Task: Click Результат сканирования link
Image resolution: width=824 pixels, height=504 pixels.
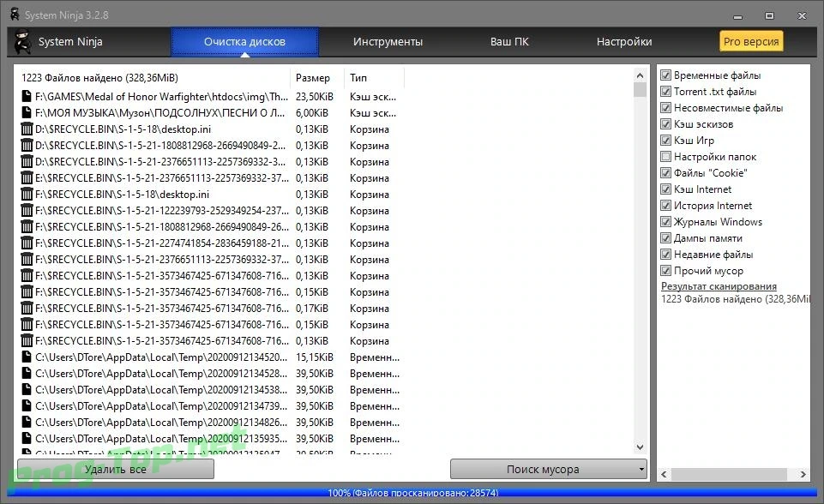Action: click(719, 286)
